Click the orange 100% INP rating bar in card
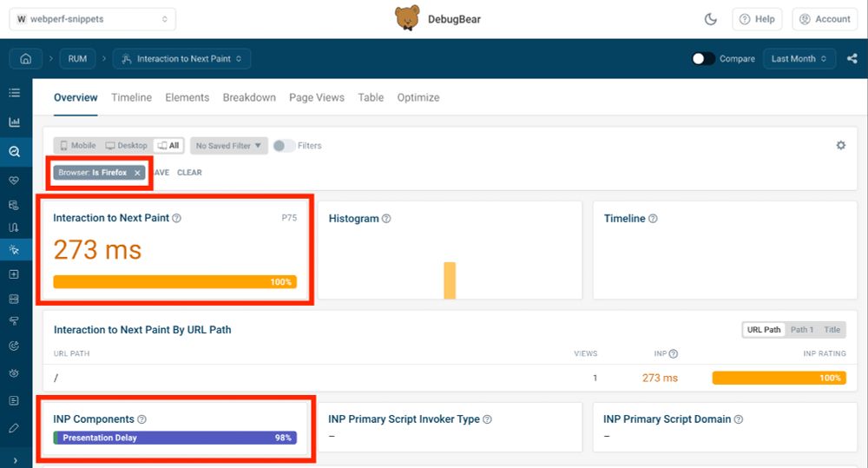868x468 pixels. pyautogui.click(x=175, y=282)
